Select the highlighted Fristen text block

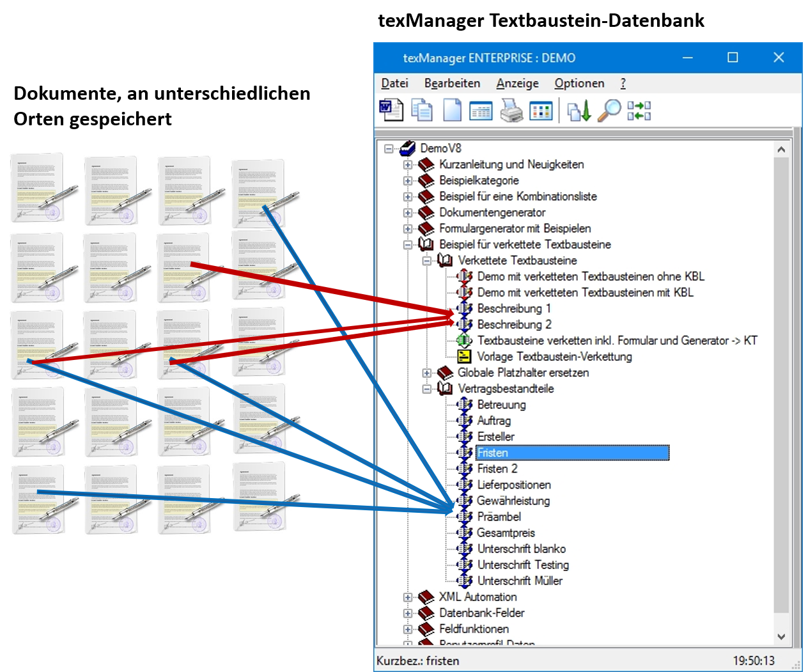[x=572, y=453]
